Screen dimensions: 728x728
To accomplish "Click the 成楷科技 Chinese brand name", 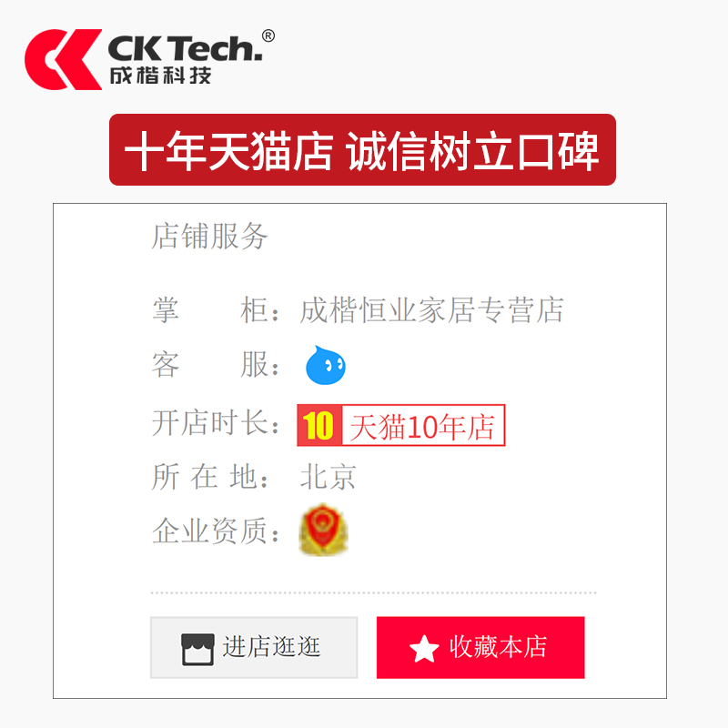I will pyautogui.click(x=161, y=76).
